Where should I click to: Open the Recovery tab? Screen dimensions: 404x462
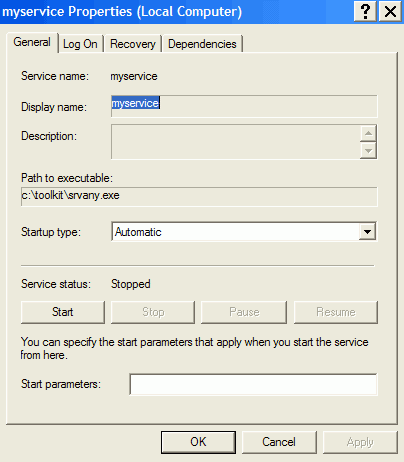133,44
